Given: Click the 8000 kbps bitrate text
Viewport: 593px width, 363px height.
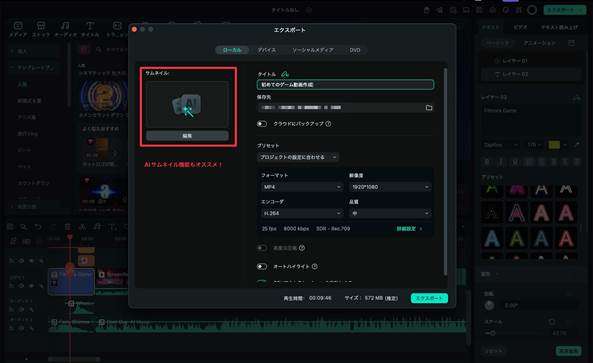Looking at the screenshot, I should (x=296, y=229).
